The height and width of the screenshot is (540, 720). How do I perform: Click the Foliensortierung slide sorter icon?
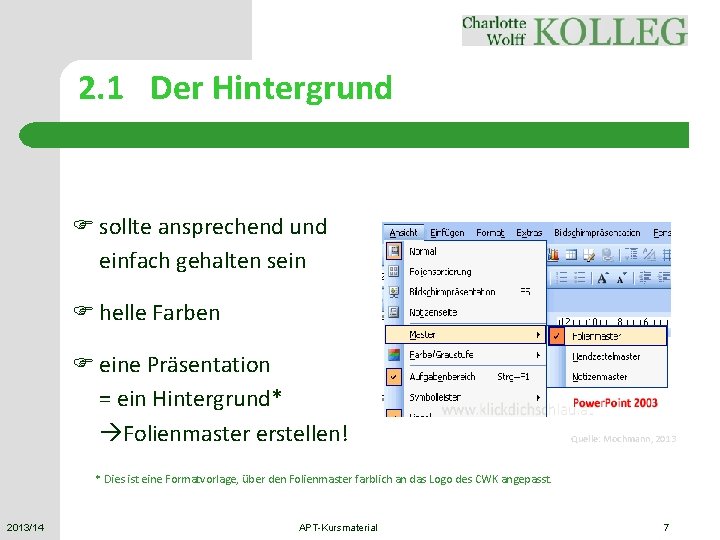[394, 271]
